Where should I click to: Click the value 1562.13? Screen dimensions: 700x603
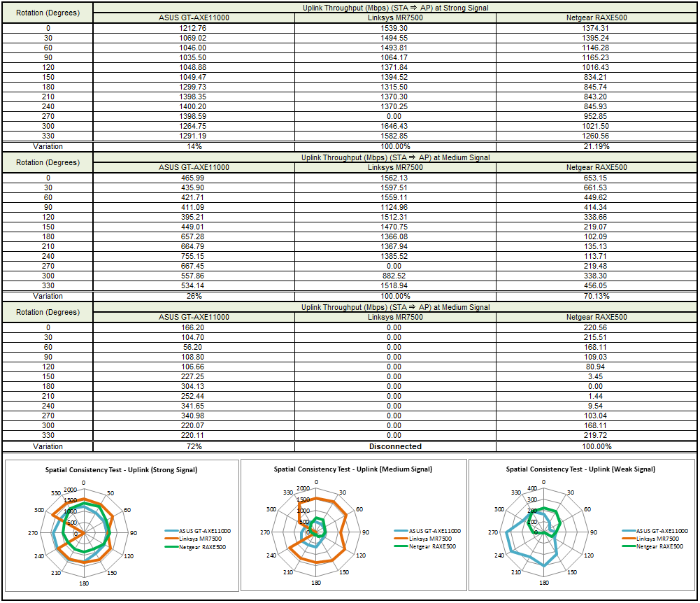(x=394, y=178)
